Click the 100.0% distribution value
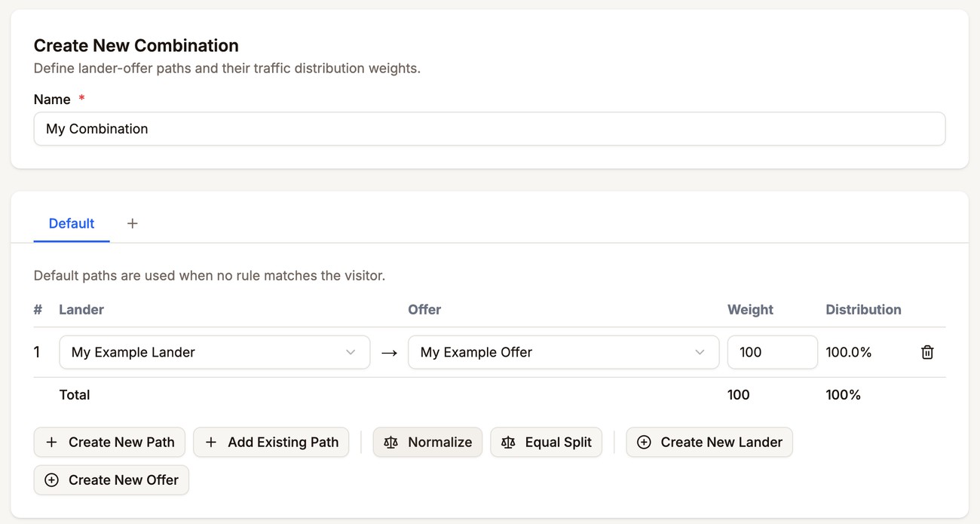Image resolution: width=980 pixels, height=524 pixels. pos(849,352)
